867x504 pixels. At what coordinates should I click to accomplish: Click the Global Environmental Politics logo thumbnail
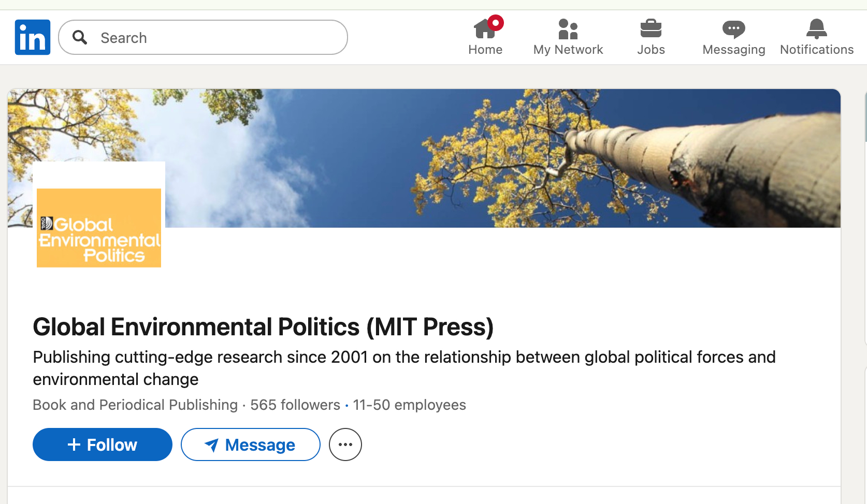point(99,228)
